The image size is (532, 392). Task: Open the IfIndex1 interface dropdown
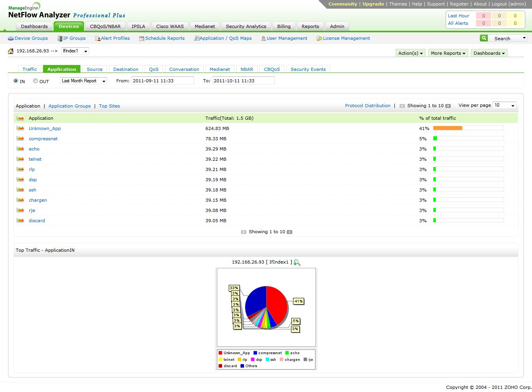coord(75,51)
